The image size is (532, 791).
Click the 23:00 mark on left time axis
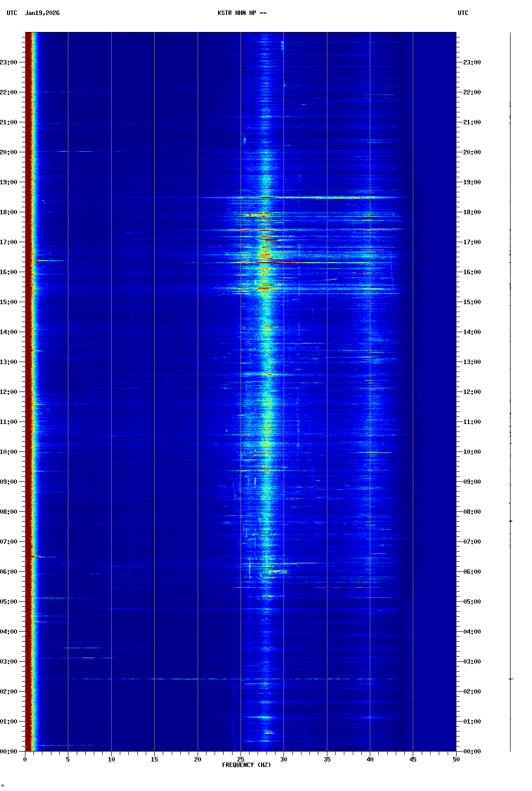[9, 62]
